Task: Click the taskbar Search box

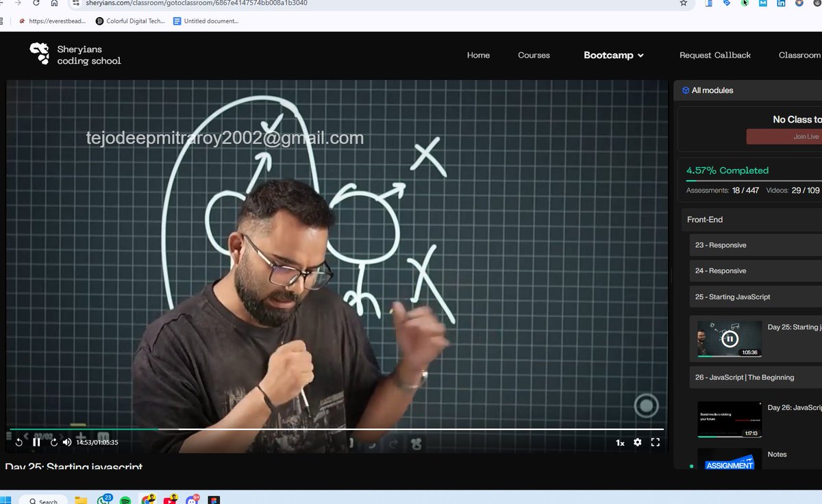Action: (43, 501)
